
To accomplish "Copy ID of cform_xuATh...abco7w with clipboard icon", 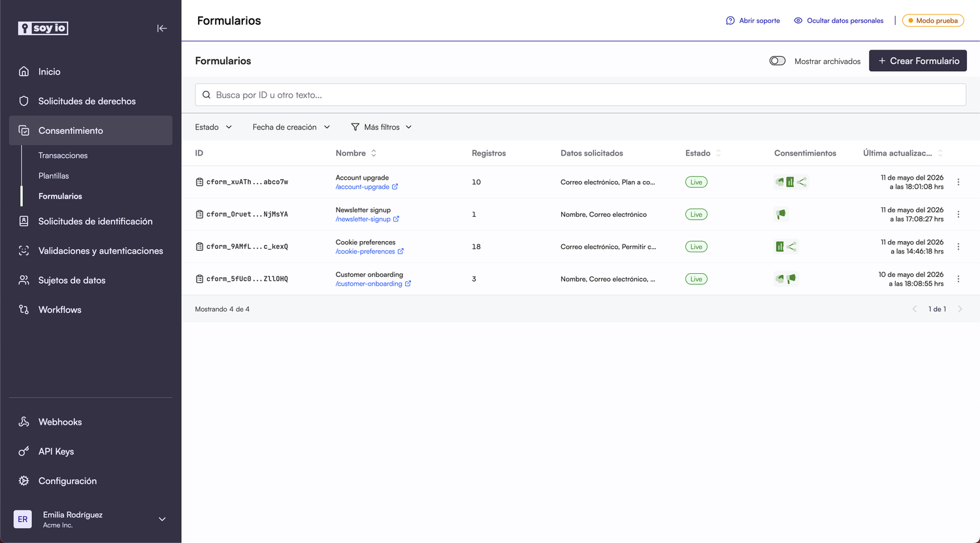I will (199, 182).
